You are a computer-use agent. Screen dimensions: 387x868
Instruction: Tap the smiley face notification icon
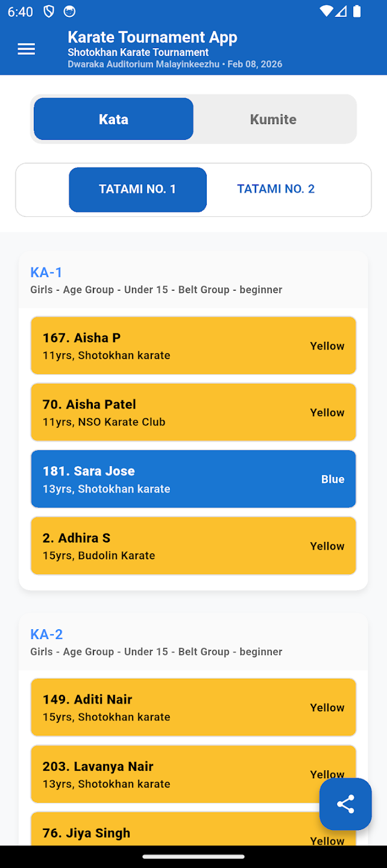pyautogui.click(x=71, y=11)
